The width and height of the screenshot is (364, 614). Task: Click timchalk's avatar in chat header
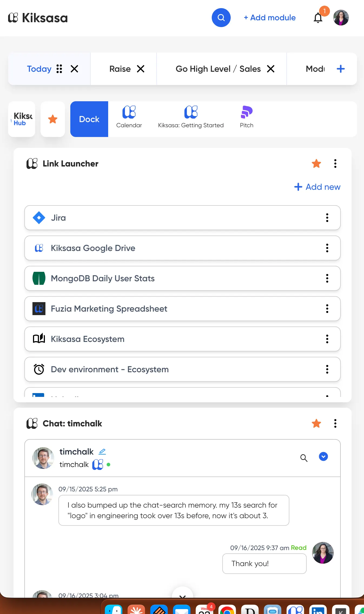click(x=43, y=458)
